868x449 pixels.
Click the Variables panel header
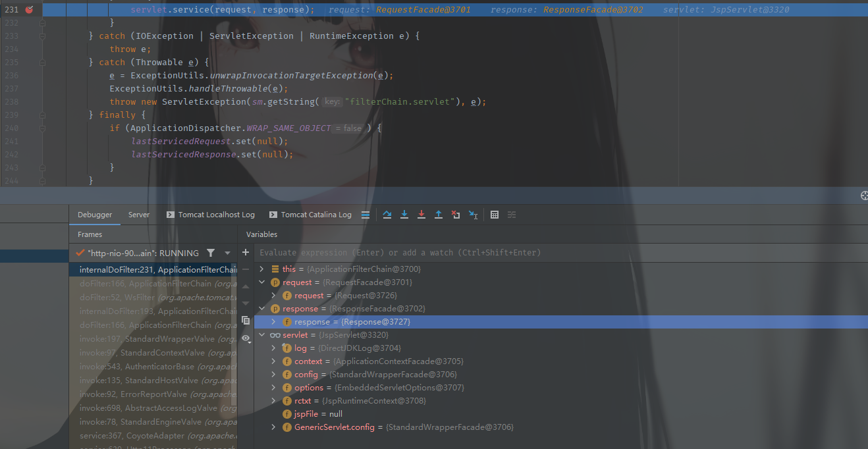click(261, 234)
